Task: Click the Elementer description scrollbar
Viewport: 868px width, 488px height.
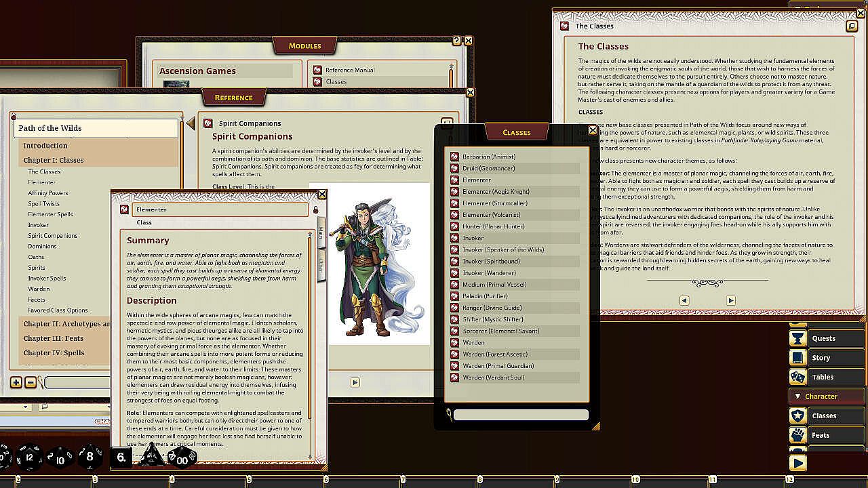Action: (311, 339)
